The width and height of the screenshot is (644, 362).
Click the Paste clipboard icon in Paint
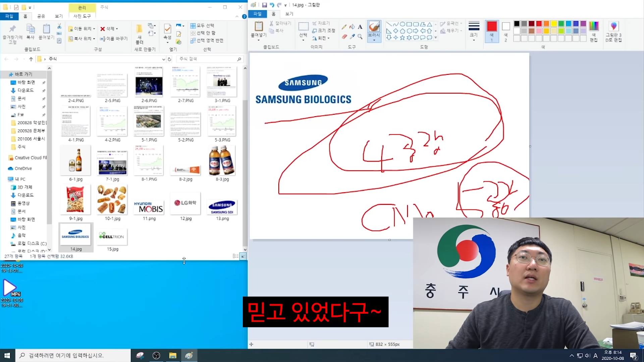pyautogui.click(x=259, y=26)
